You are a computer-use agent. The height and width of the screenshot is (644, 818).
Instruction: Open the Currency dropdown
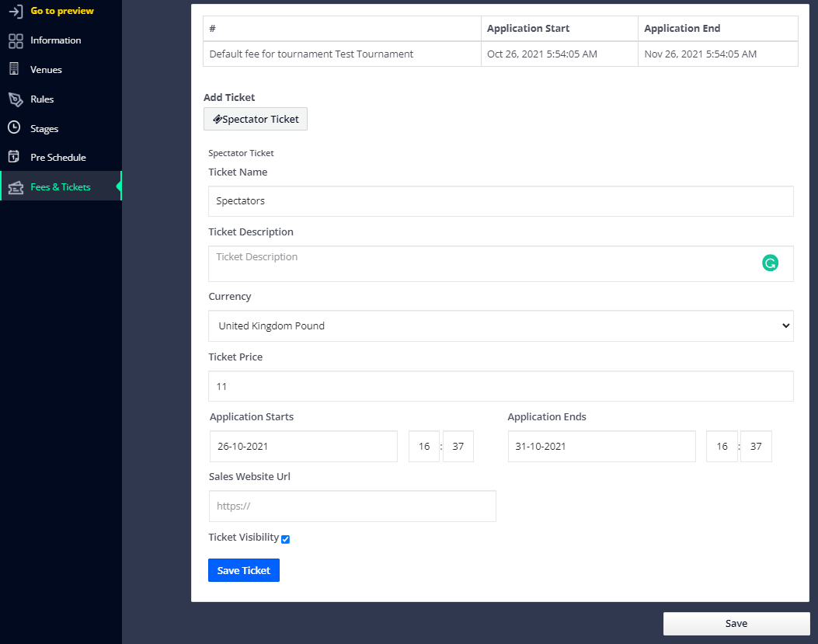point(501,326)
